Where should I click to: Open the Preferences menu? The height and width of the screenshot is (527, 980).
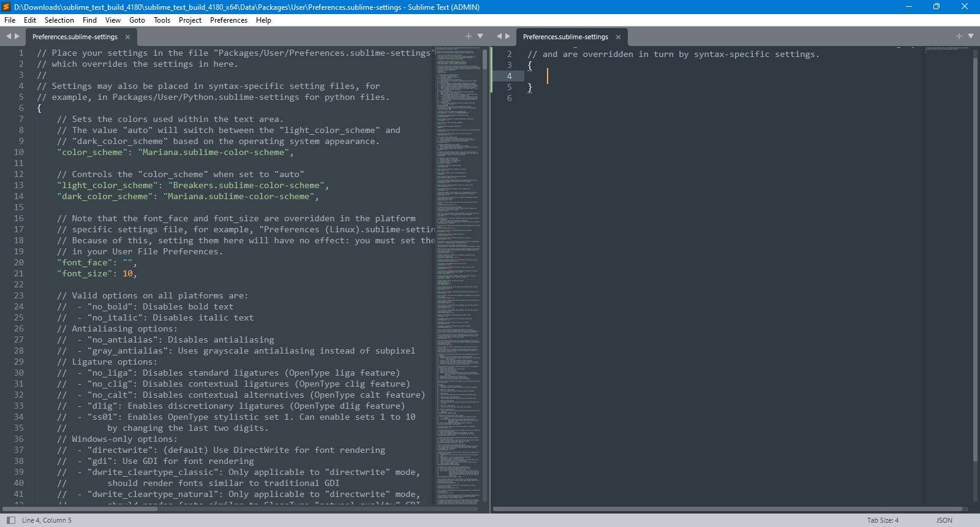click(229, 20)
